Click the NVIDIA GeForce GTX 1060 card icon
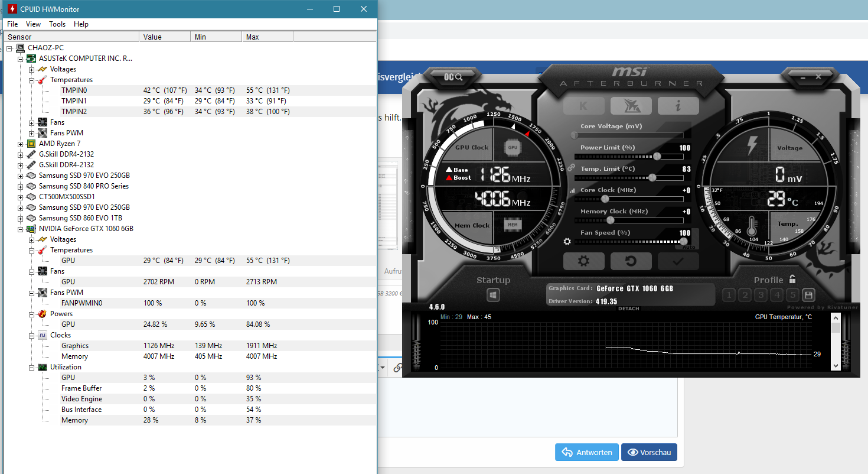The image size is (868, 474). tap(31, 229)
